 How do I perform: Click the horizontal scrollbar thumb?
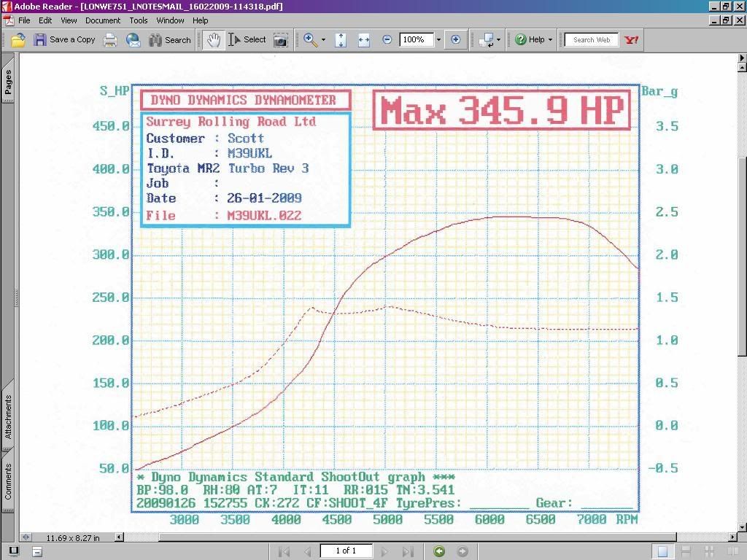(417, 537)
